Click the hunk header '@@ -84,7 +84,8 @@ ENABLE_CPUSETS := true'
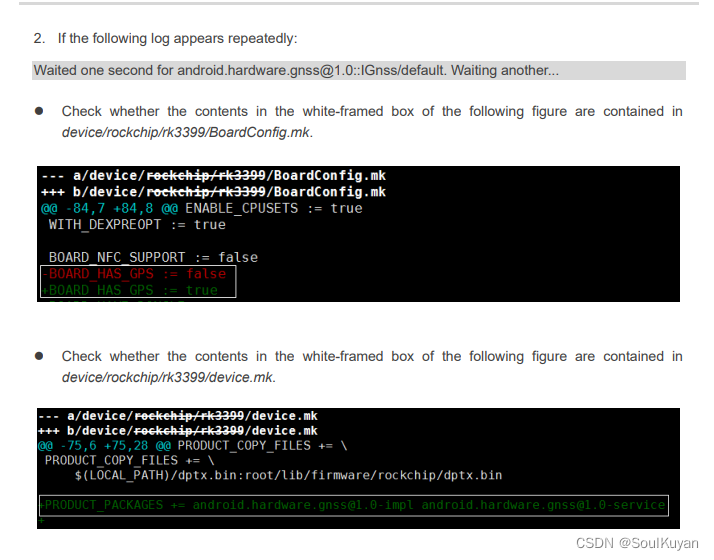The image size is (714, 560). pos(202,209)
